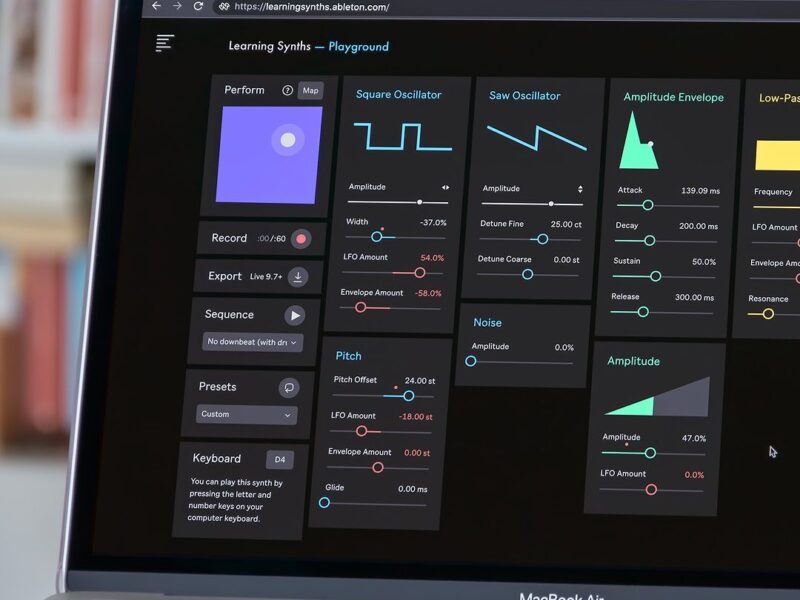This screenshot has height=600, width=800.
Task: Click the Detune Coarse slider handle
Action: tap(528, 275)
